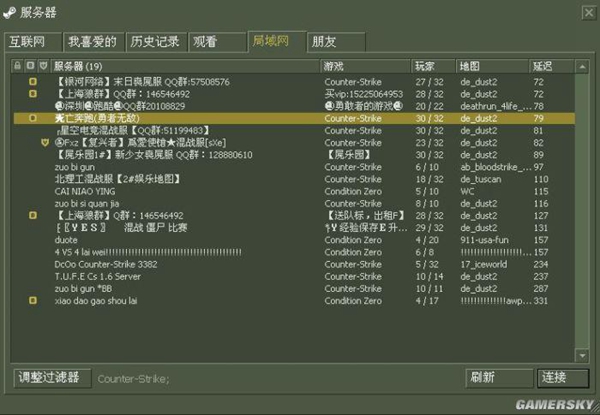Click the 'de_tuscan' map cell
Viewport: 600px width, 415px height.
point(481,179)
